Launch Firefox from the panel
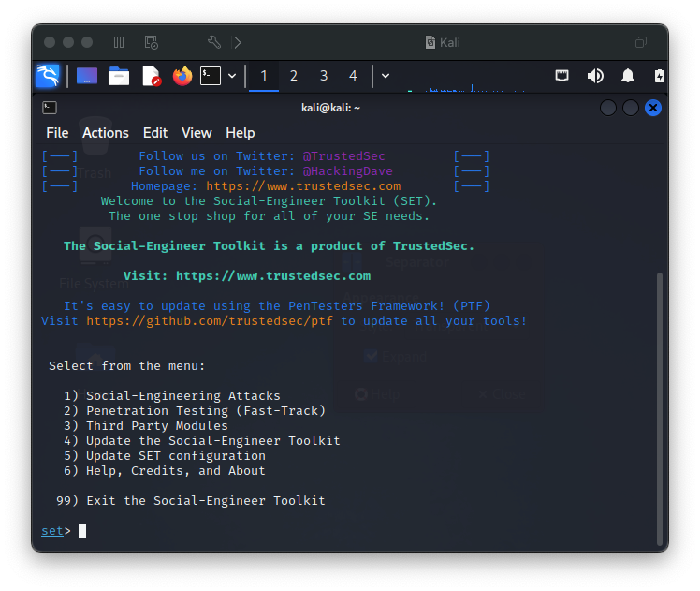The width and height of the screenshot is (700, 591). 182,76
